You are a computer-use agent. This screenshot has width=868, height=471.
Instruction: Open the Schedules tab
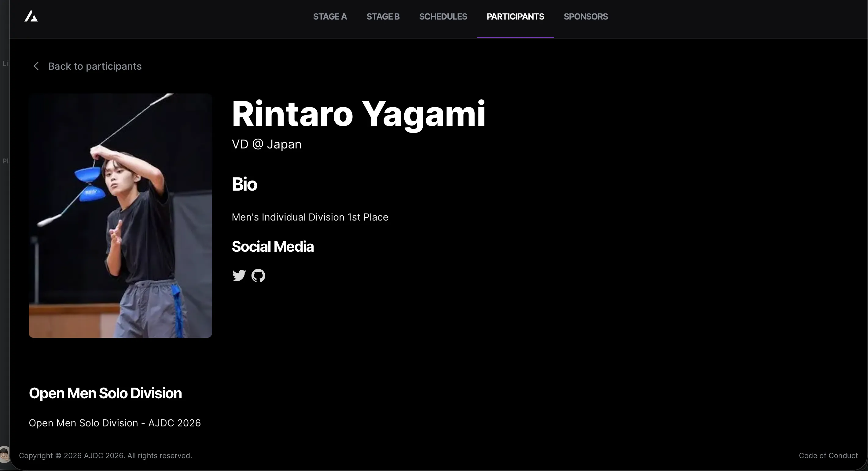tap(443, 16)
